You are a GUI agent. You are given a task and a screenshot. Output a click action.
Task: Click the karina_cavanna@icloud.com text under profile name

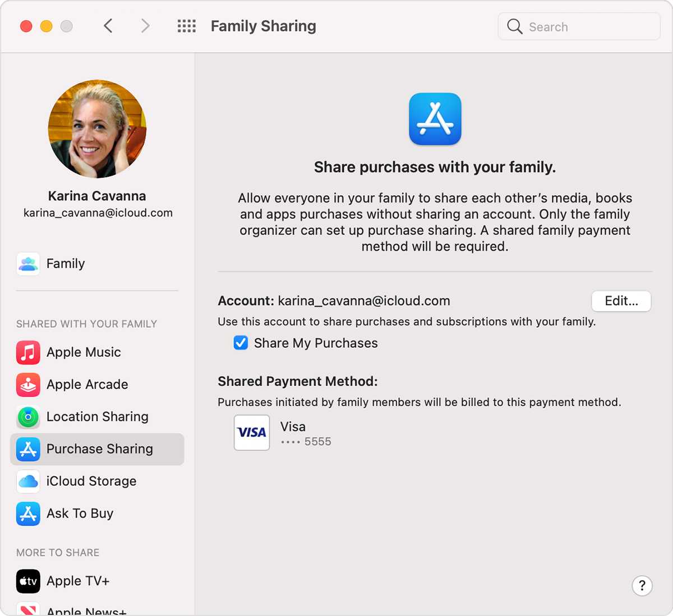click(x=98, y=213)
